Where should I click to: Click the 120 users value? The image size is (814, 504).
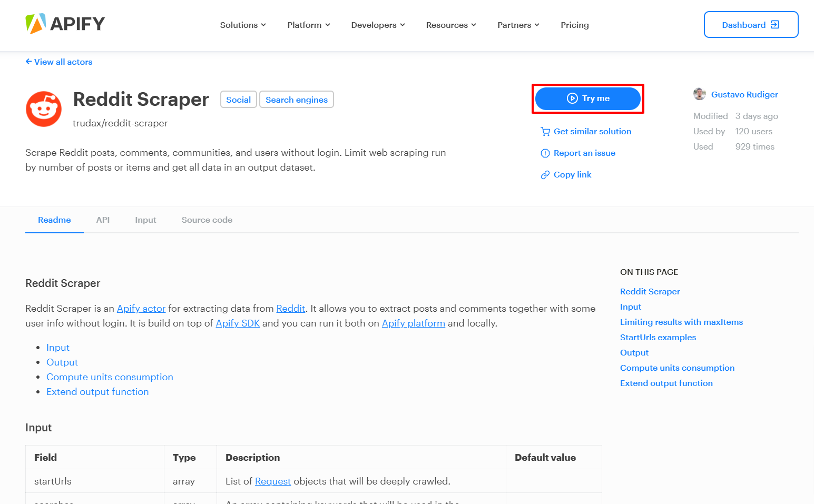coord(754,132)
